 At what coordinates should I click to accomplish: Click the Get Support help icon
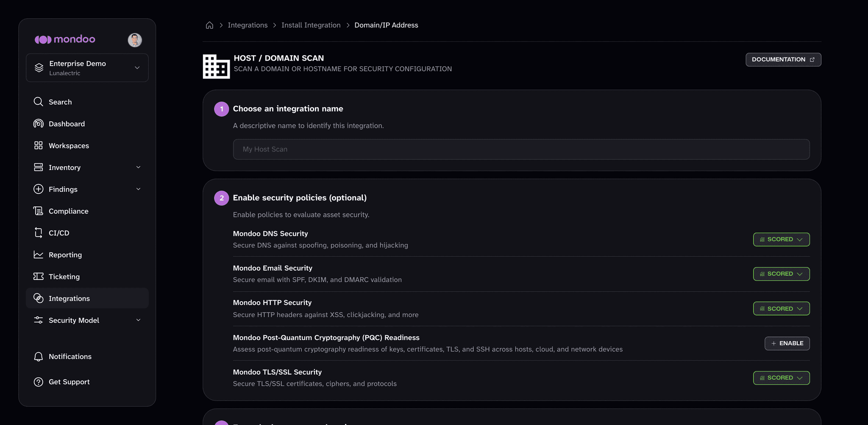[x=39, y=382]
